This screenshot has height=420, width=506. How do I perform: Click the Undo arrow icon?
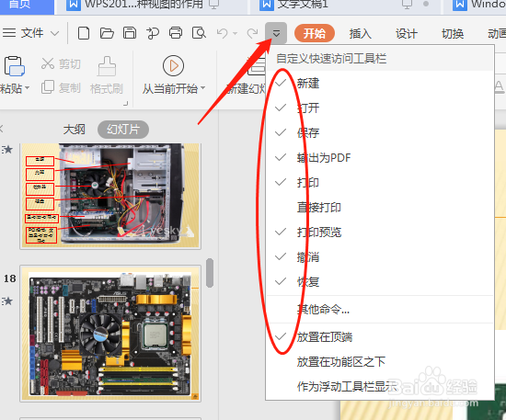coord(223,33)
